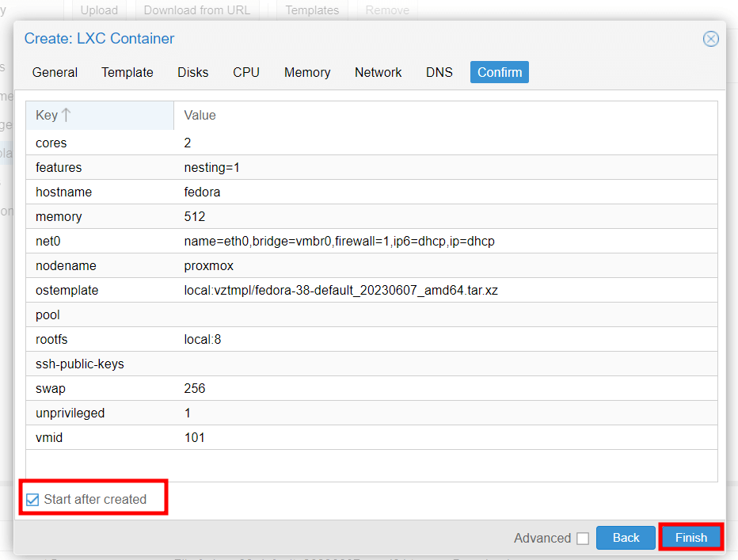738x560 pixels.
Task: Go to the Disks tab
Action: 193,72
